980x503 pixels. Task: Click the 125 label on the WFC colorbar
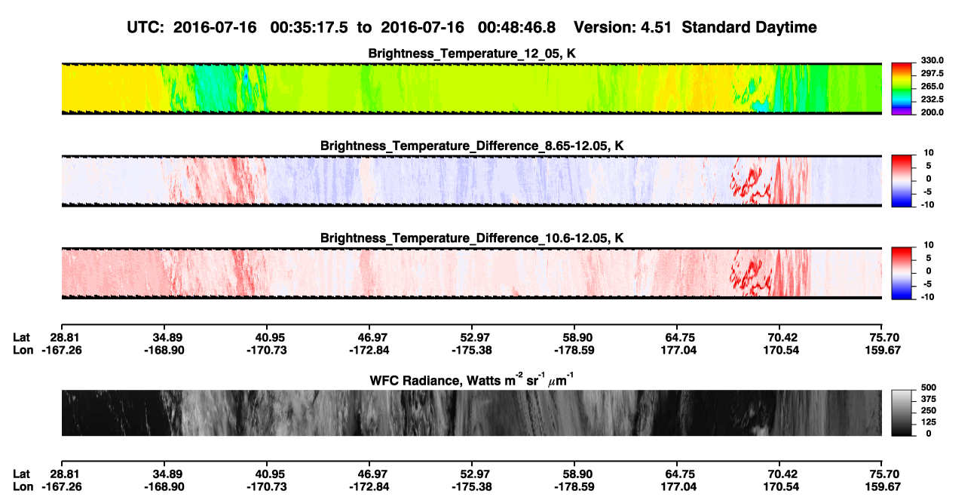click(927, 422)
